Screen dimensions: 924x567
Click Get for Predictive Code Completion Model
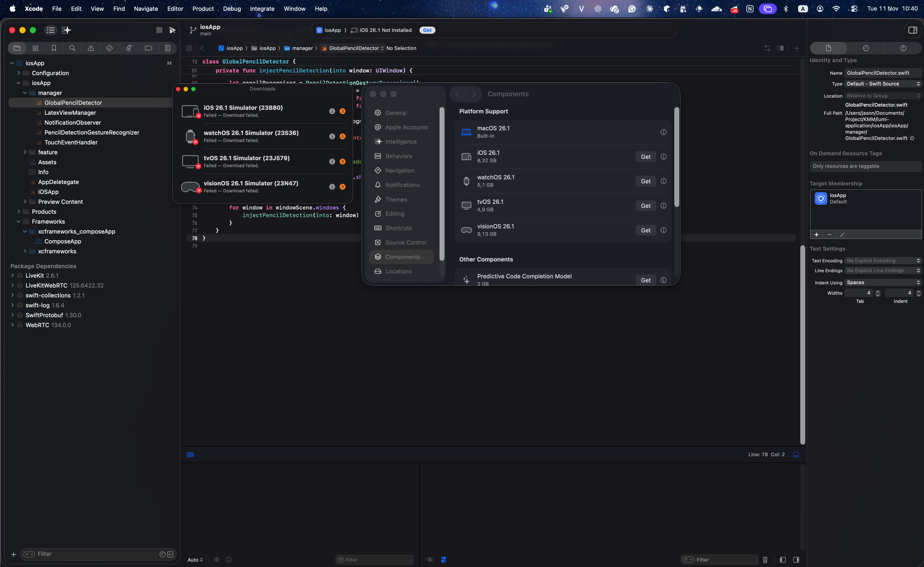[x=646, y=280]
